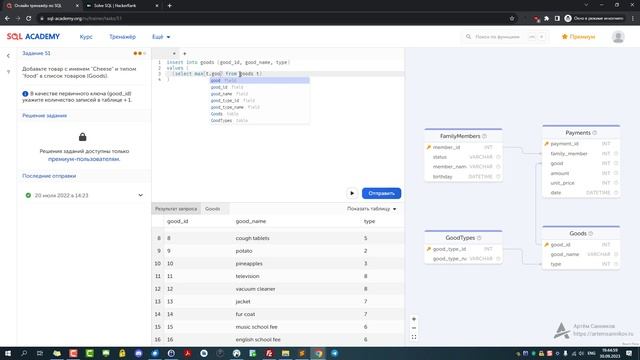The image size is (640, 360).
Task: Select the music school fee cell
Action: pyautogui.click(x=256, y=327)
